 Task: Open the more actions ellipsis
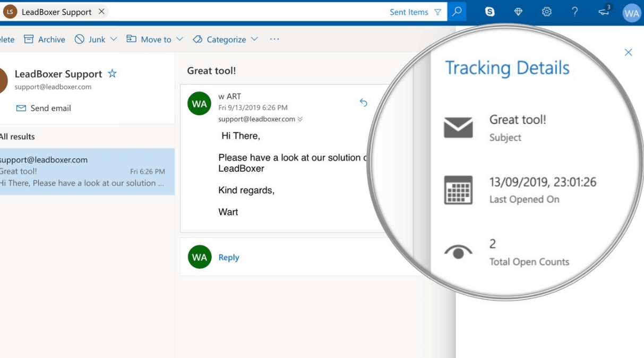coord(274,39)
